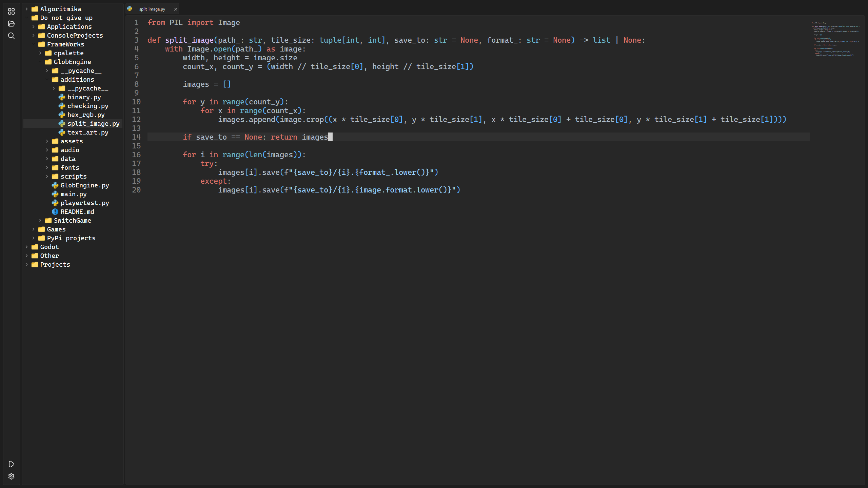Expand the SwitchGame folder

coord(40,221)
